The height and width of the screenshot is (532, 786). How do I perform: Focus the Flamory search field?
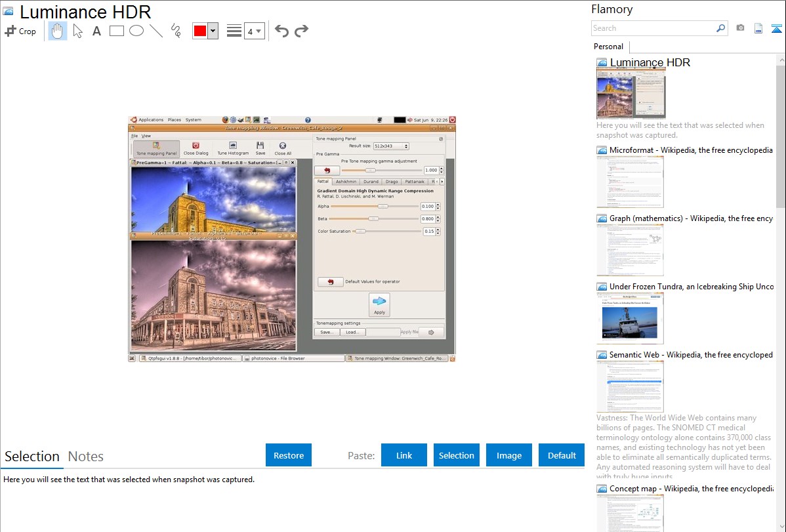pos(653,28)
